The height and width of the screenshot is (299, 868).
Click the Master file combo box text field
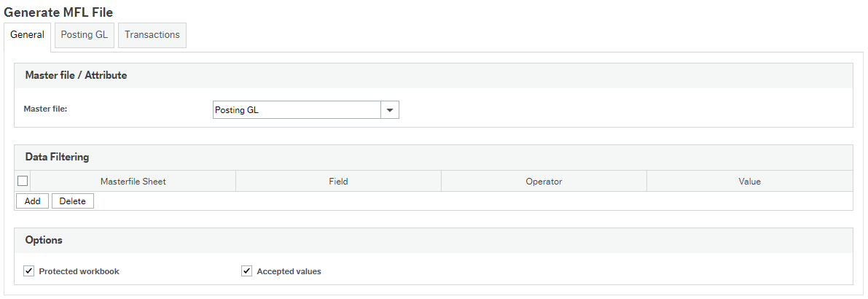297,110
